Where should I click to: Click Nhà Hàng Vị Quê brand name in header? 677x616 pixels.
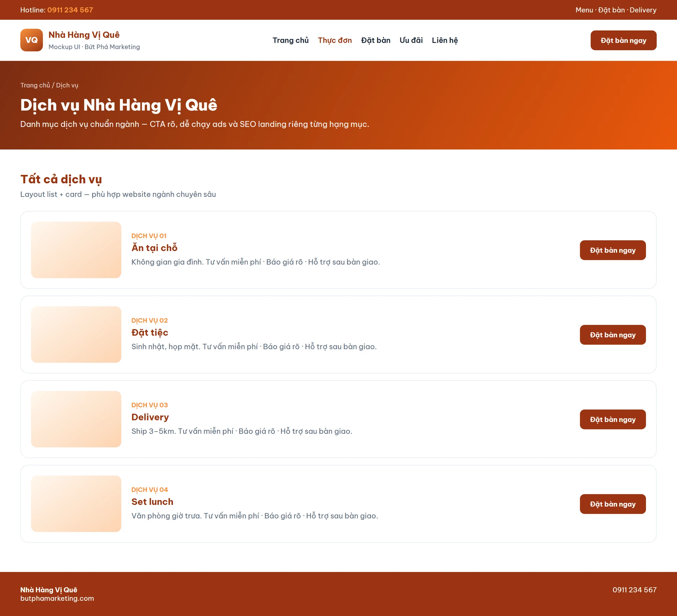point(84,35)
